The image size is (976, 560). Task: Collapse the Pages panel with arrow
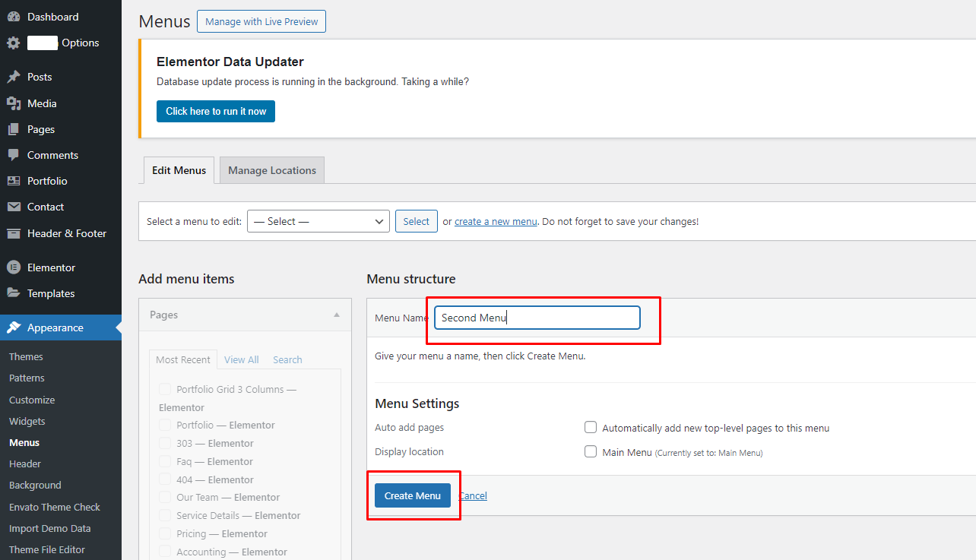[x=337, y=315]
